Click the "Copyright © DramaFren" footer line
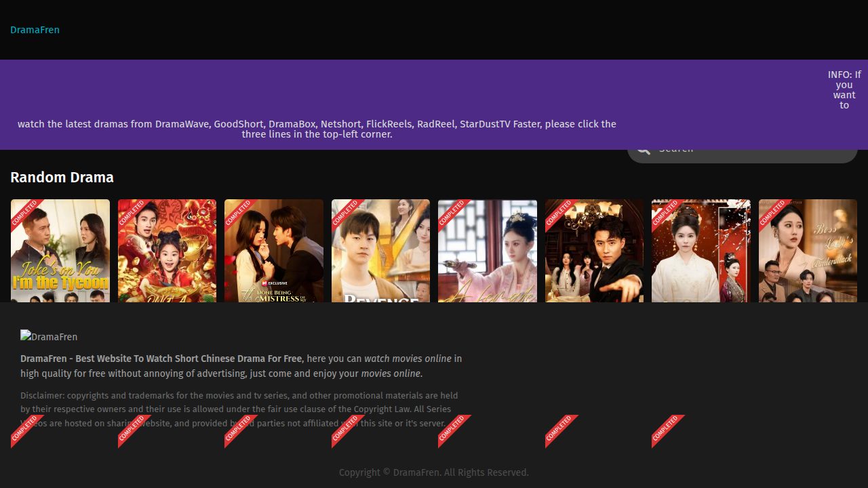The width and height of the screenshot is (868, 488). point(434,472)
